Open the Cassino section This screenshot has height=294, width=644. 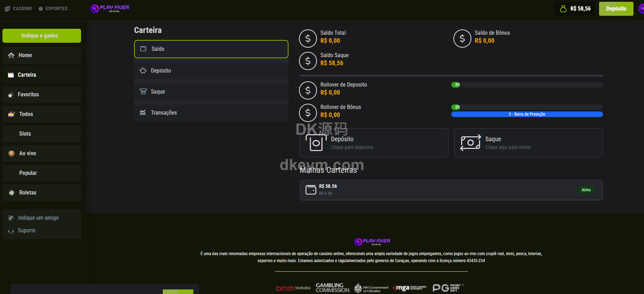(19, 8)
